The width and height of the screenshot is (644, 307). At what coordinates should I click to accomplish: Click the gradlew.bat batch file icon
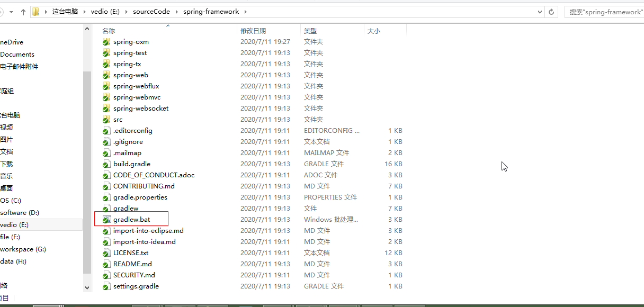(x=106, y=220)
